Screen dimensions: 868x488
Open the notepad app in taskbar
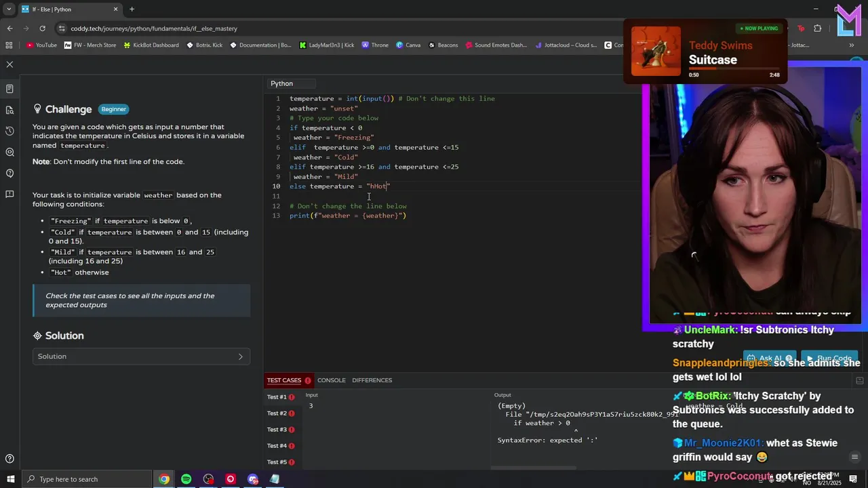[x=275, y=479]
